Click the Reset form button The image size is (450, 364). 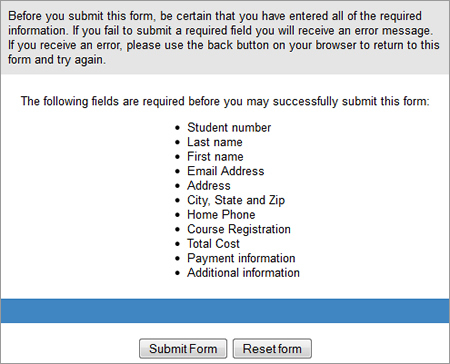coord(272,349)
